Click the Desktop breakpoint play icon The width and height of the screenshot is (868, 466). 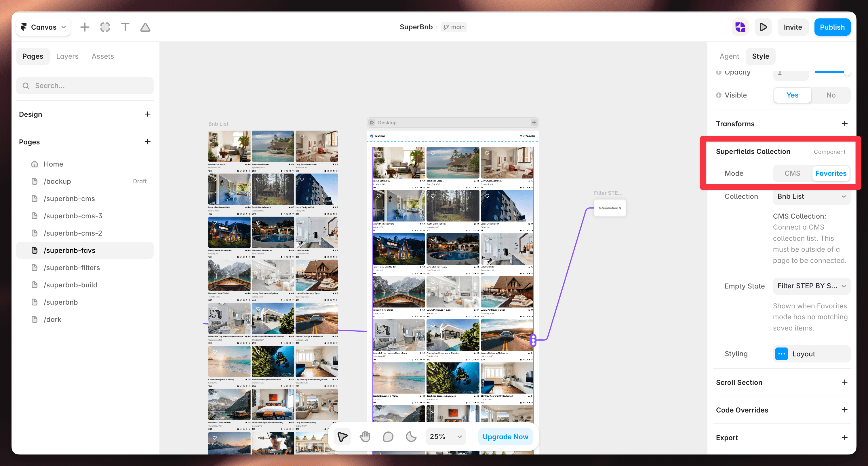[372, 123]
